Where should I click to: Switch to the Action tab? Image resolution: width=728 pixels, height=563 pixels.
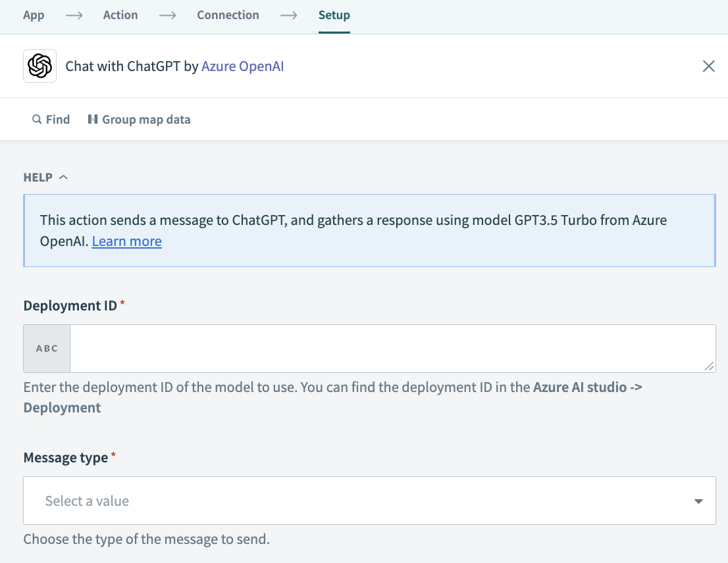(x=120, y=14)
